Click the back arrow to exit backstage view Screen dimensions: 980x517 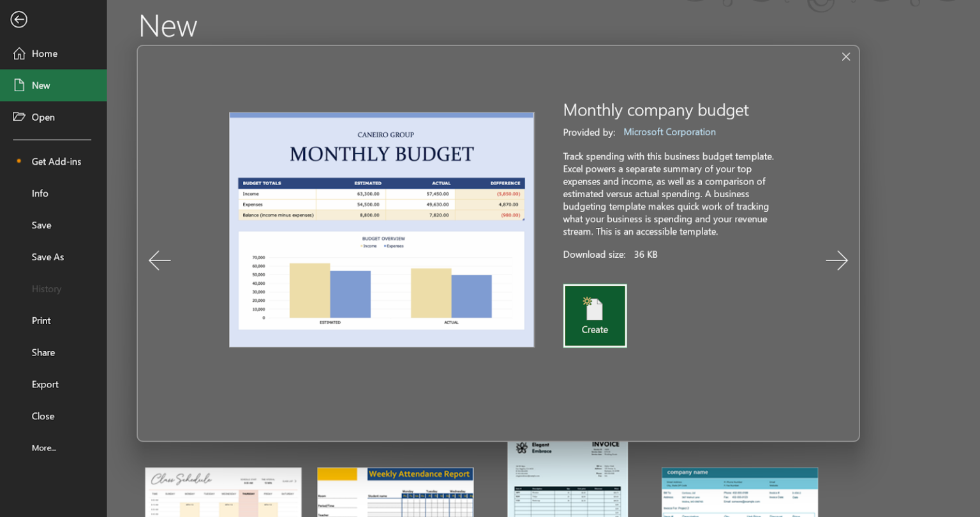coord(19,19)
